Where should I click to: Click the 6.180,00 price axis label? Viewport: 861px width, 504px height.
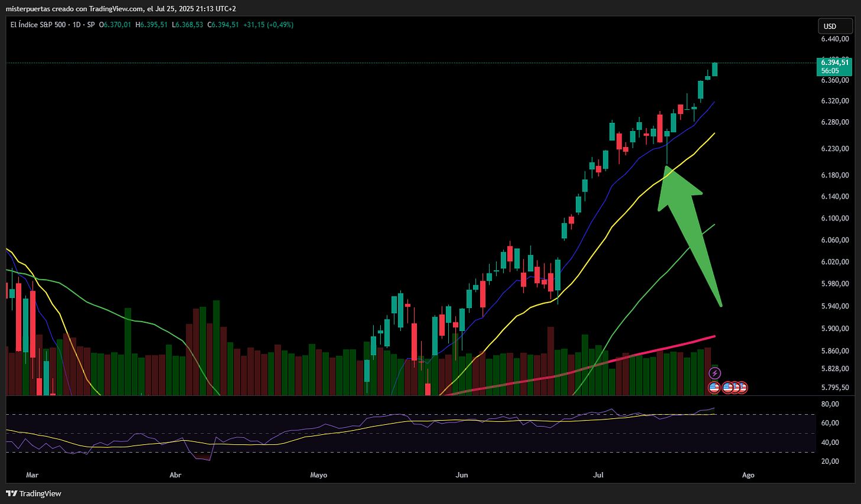click(x=835, y=175)
